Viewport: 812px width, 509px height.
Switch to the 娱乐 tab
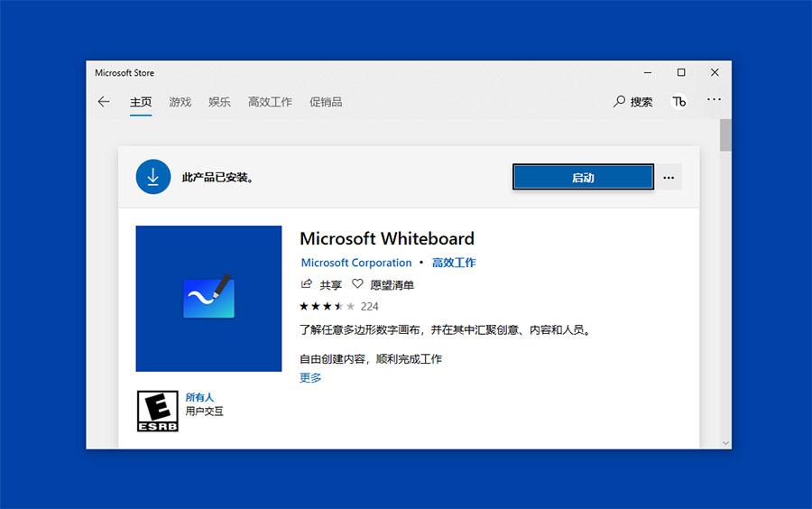tap(219, 102)
